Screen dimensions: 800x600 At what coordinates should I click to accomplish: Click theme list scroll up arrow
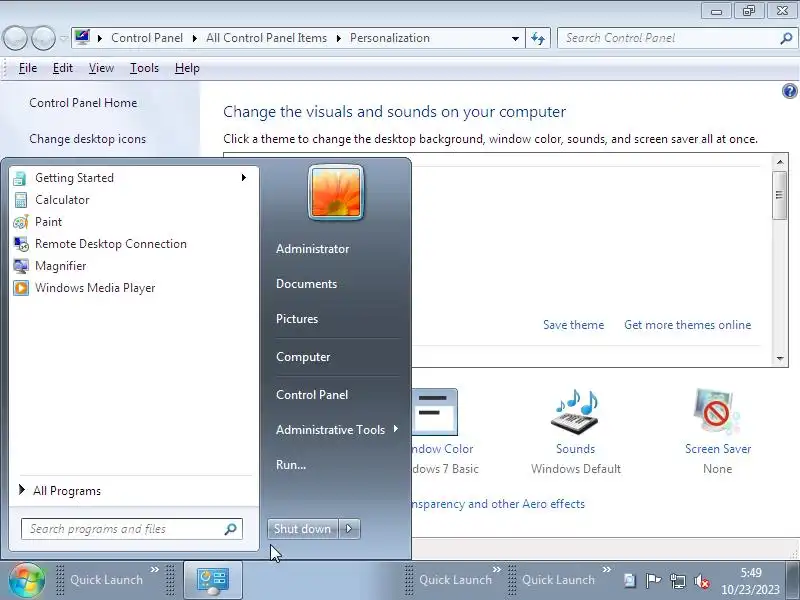click(780, 162)
